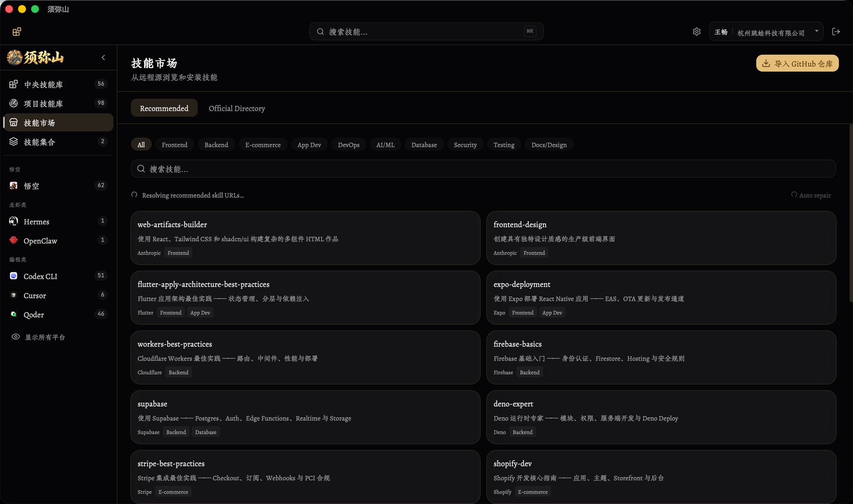Filter skills by Docs/Design category

point(549,145)
